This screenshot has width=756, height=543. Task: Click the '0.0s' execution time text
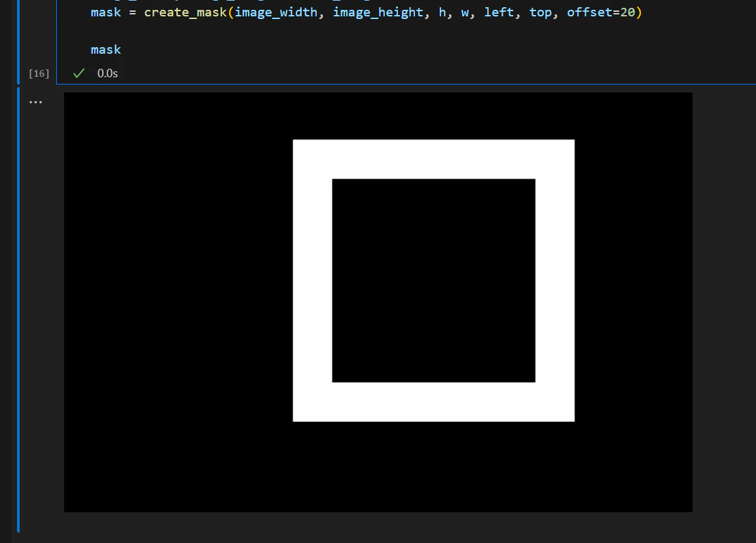pyautogui.click(x=107, y=73)
